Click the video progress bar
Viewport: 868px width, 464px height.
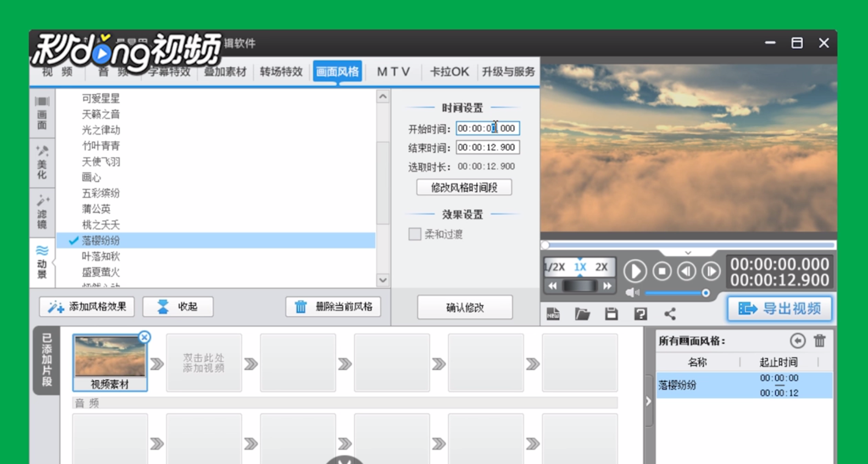tap(689, 245)
